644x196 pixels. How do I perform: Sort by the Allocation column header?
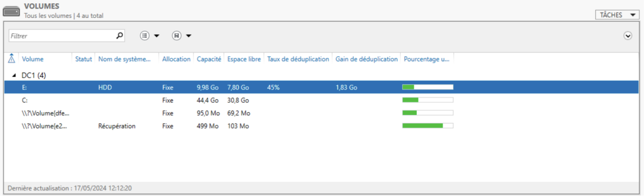tap(176, 59)
